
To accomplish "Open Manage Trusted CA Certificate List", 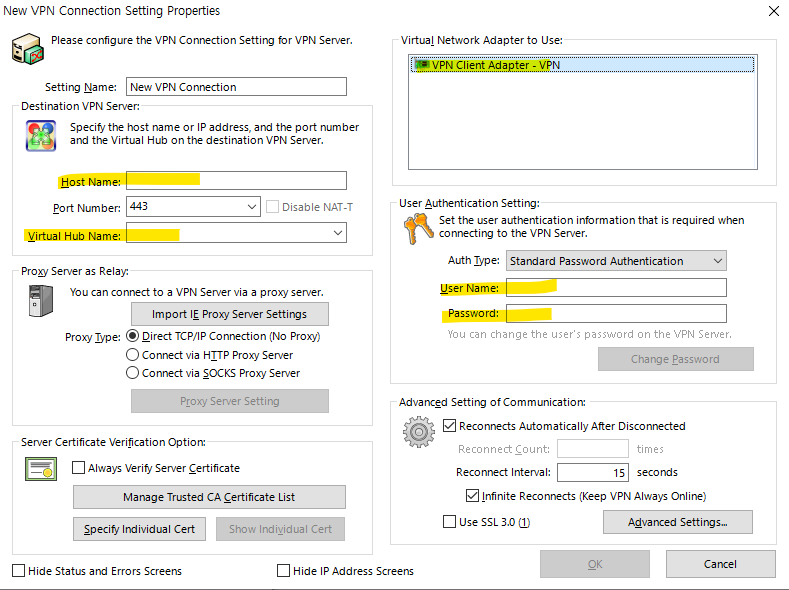I will click(x=209, y=497).
